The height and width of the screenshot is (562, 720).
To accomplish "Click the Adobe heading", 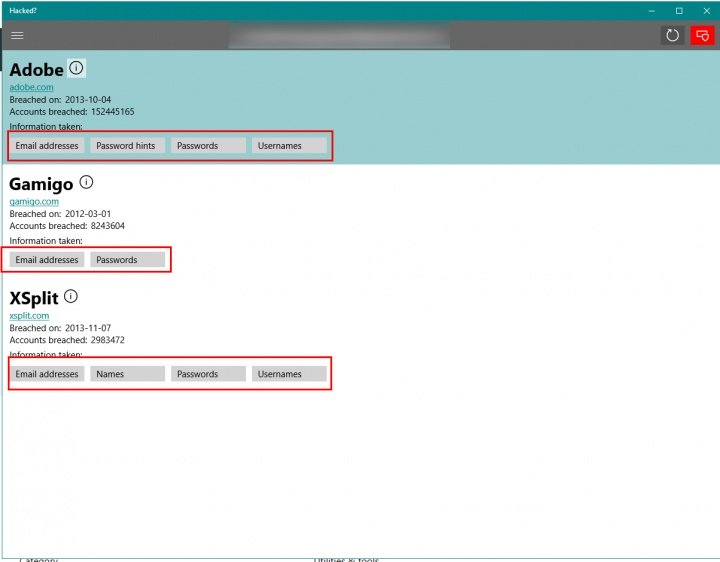I will tap(36, 70).
